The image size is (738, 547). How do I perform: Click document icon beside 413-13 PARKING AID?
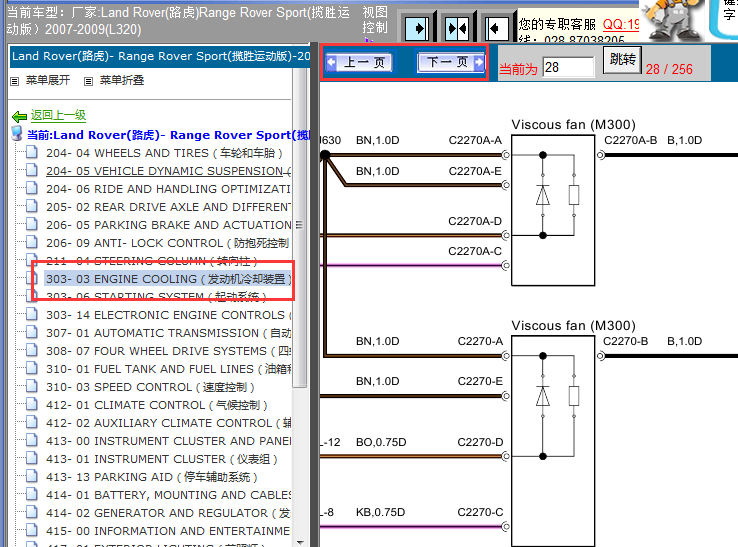(32, 476)
